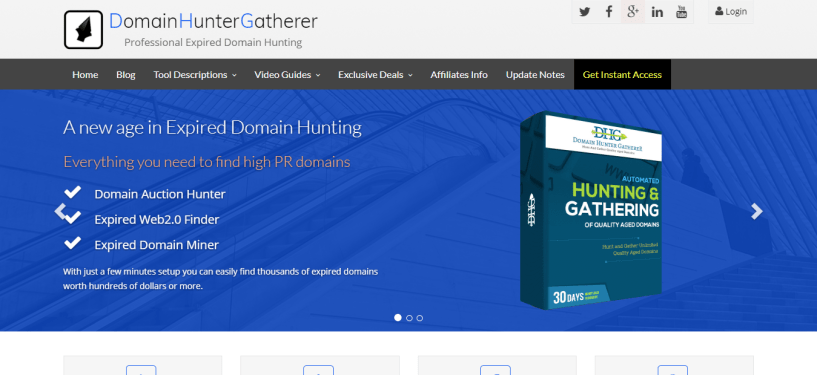Image resolution: width=817 pixels, height=375 pixels.
Task: Open the Affiliates Info menu item
Action: click(459, 74)
